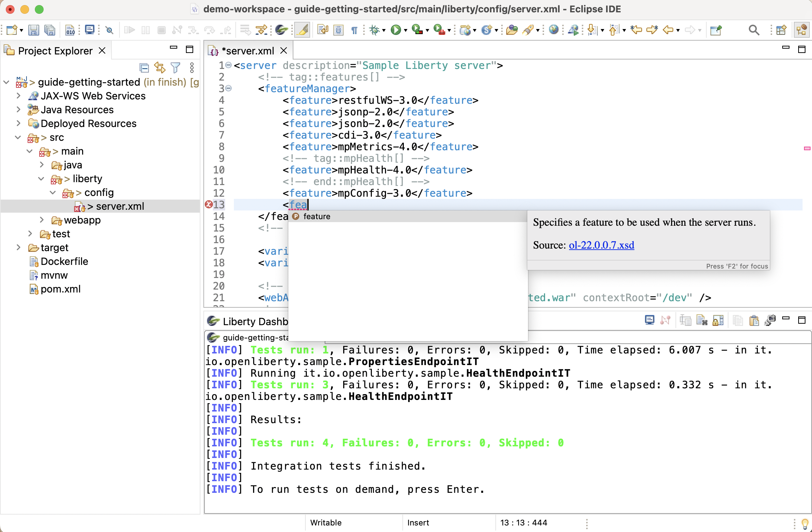Click the Save toolbar icon
This screenshot has width=812, height=532.
coord(33,30)
